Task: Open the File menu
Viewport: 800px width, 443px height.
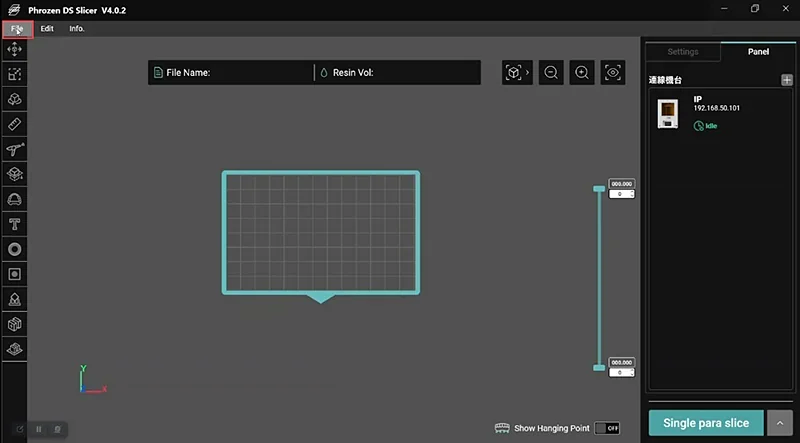Action: point(17,29)
